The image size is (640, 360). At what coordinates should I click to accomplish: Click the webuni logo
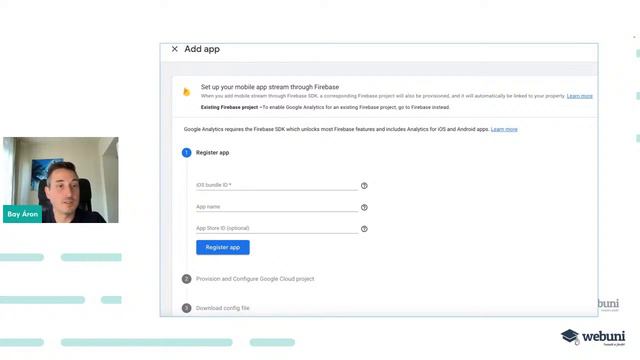(593, 337)
